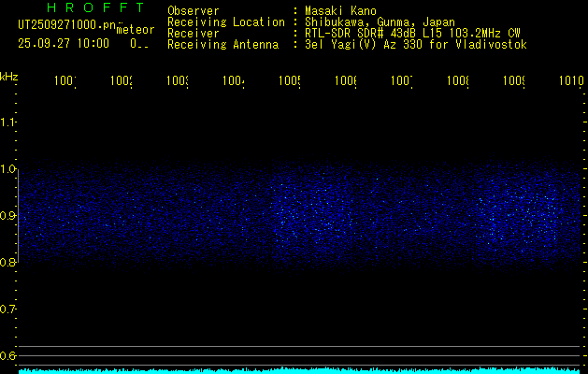The height and width of the screenshot is (374, 588).
Task: Click the green meteor label
Action: (x=136, y=30)
